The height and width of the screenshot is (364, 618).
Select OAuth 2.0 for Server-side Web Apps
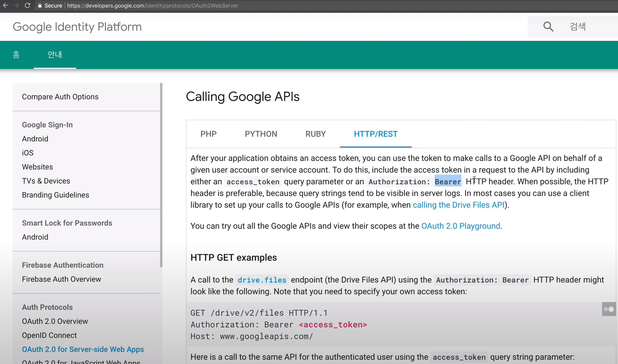83,349
